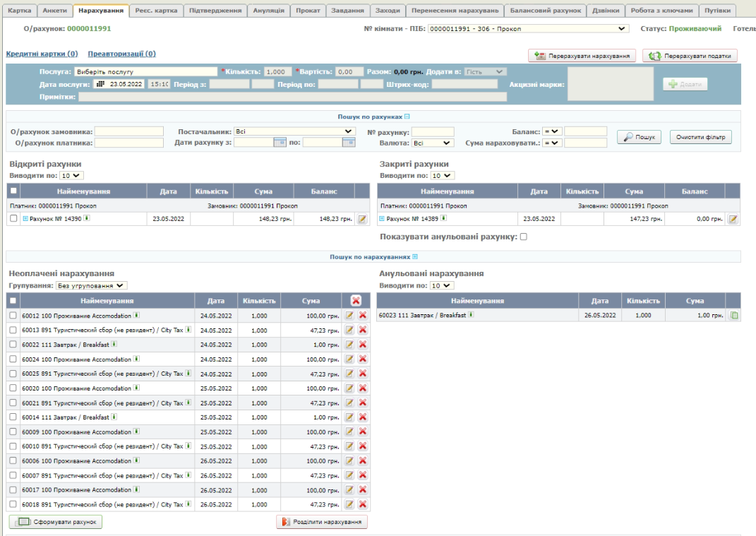Click edit icon for Рахунок № 14390
The height and width of the screenshot is (536, 756).
(x=363, y=220)
